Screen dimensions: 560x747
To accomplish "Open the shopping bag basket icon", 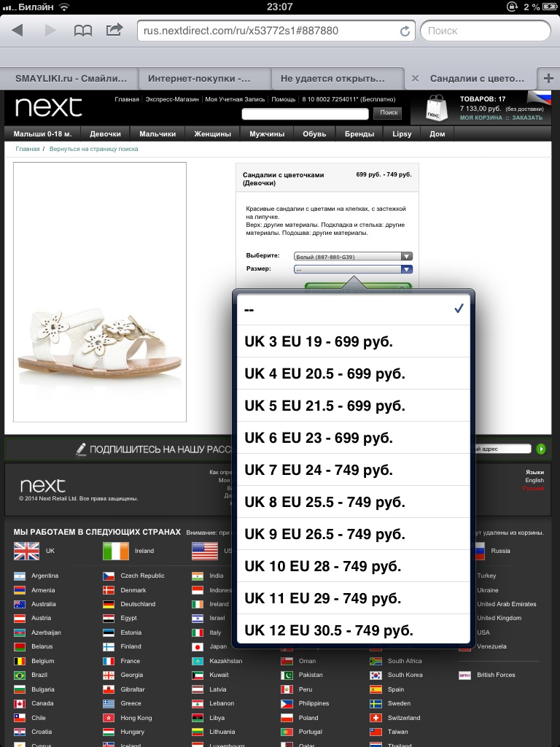I will click(437, 108).
